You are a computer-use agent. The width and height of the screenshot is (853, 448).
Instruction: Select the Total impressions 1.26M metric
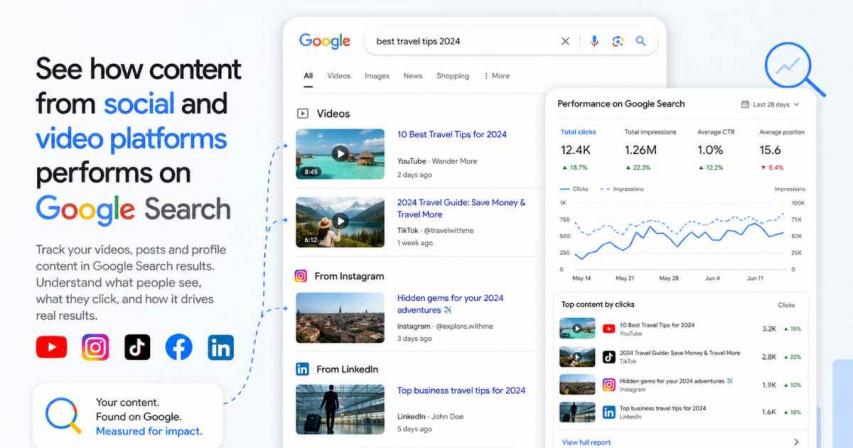tap(650, 150)
